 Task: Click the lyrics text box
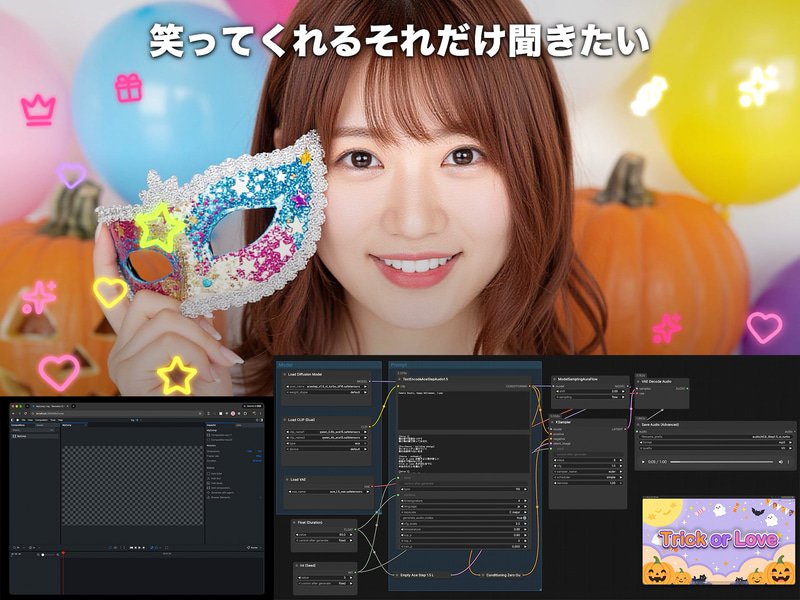pyautogui.click(x=464, y=454)
